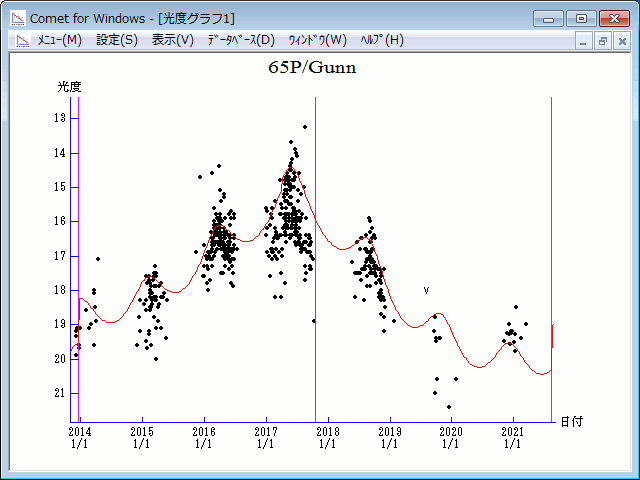Minimize the Comet for Windows application window

548,18
